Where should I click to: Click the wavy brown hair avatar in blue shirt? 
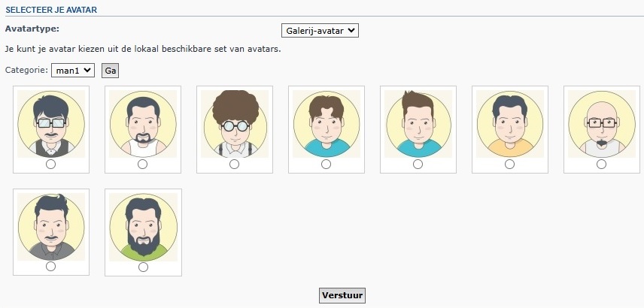point(327,124)
